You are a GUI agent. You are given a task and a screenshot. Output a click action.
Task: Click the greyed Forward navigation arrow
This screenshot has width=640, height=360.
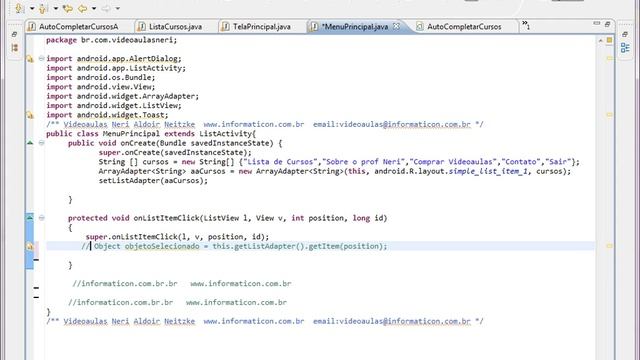(x=106, y=8)
